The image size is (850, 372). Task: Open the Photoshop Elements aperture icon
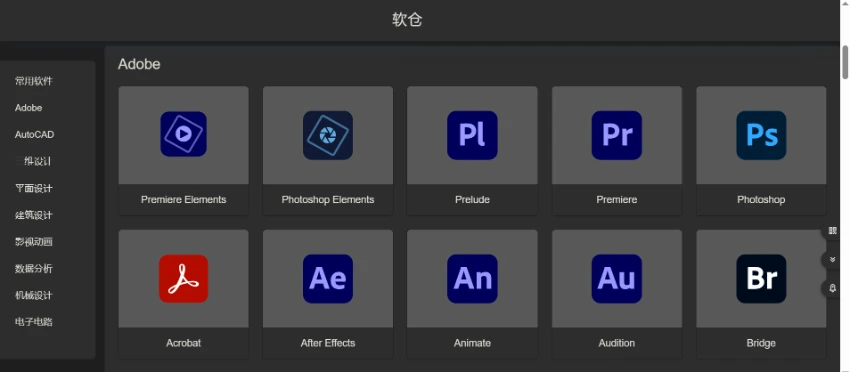click(x=327, y=135)
